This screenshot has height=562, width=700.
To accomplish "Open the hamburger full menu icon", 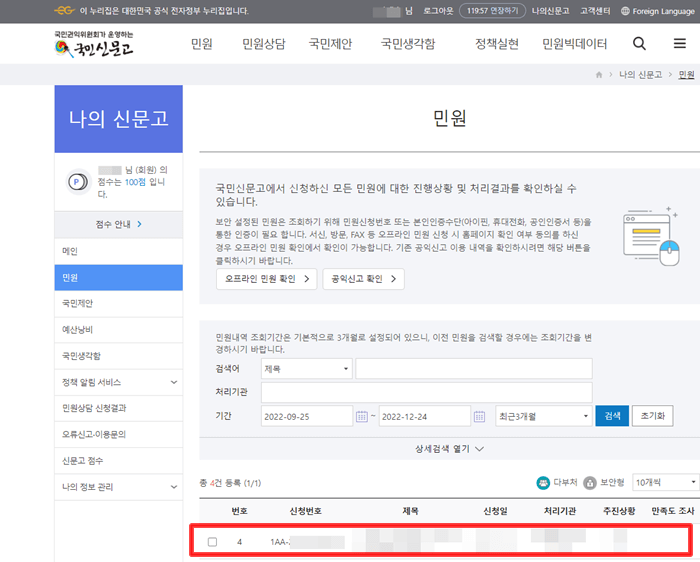I will pyautogui.click(x=679, y=43).
